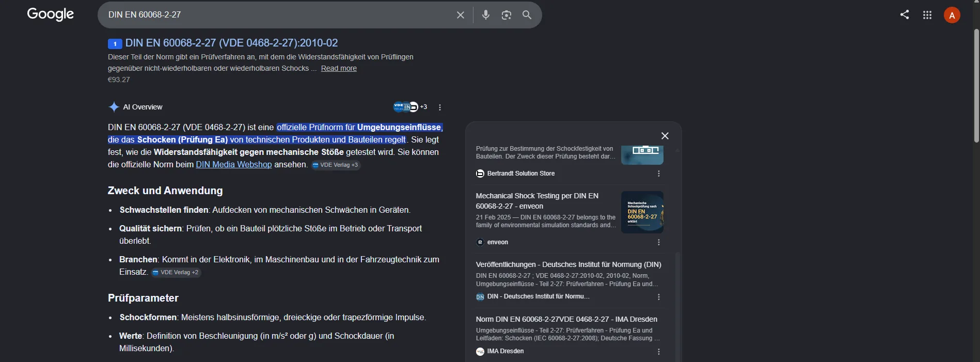Click the IMA Dresden favicon
Image resolution: width=980 pixels, height=362 pixels.
[x=480, y=352]
